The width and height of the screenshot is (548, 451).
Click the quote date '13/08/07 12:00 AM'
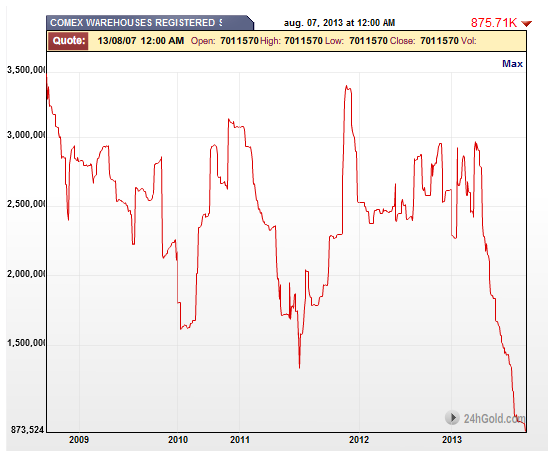click(140, 41)
